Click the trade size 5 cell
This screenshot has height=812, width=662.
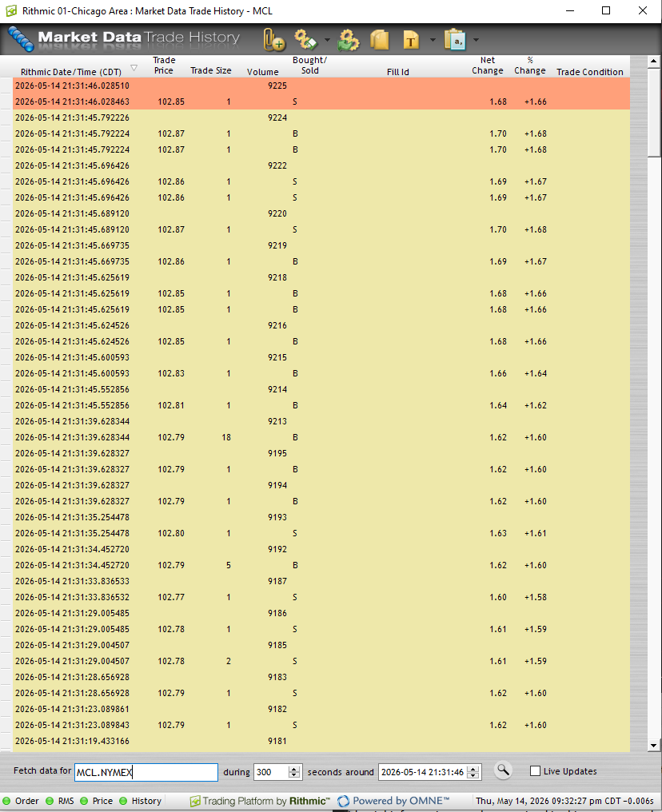click(229, 566)
